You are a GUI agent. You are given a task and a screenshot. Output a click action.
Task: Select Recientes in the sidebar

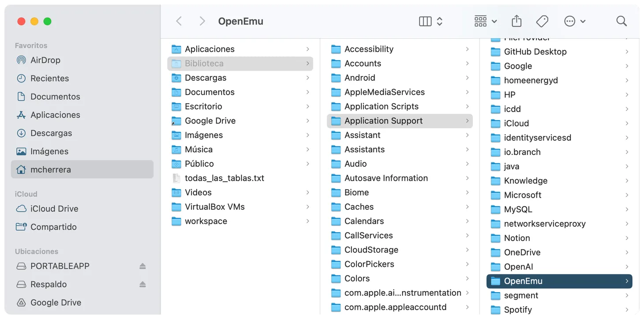pos(49,78)
